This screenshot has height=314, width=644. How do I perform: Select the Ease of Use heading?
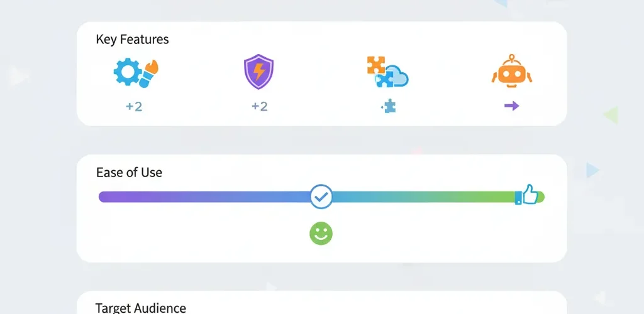point(129,172)
